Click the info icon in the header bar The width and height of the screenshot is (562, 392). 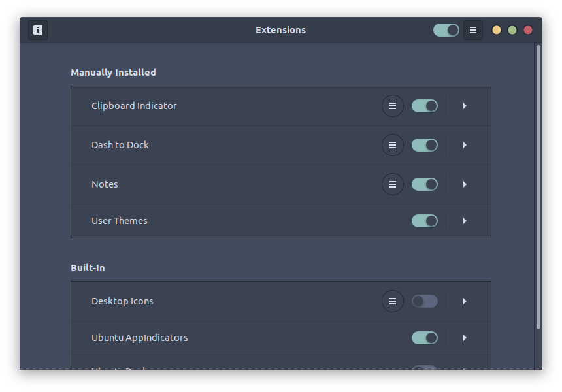[x=37, y=29]
